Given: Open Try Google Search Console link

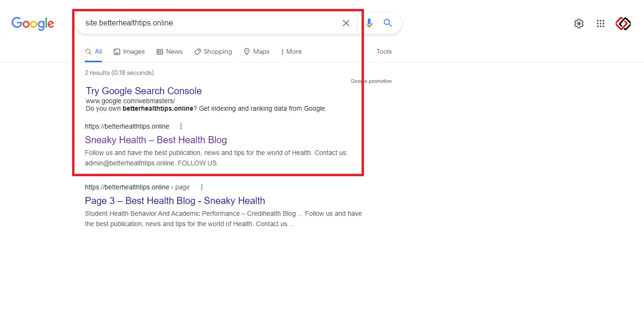Looking at the screenshot, I should click(x=144, y=91).
